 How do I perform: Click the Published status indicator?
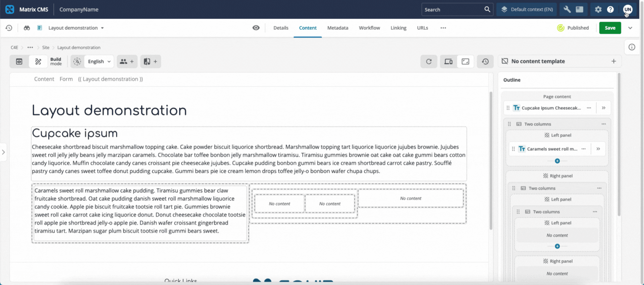pos(573,28)
